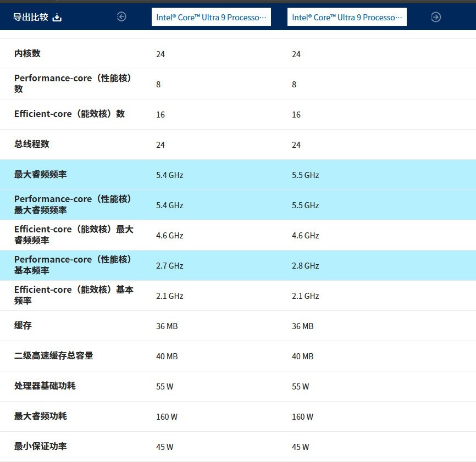Screen dimensions: 476x462
Task: Click the 2.7 GHz base frequency value
Action: pos(169,266)
